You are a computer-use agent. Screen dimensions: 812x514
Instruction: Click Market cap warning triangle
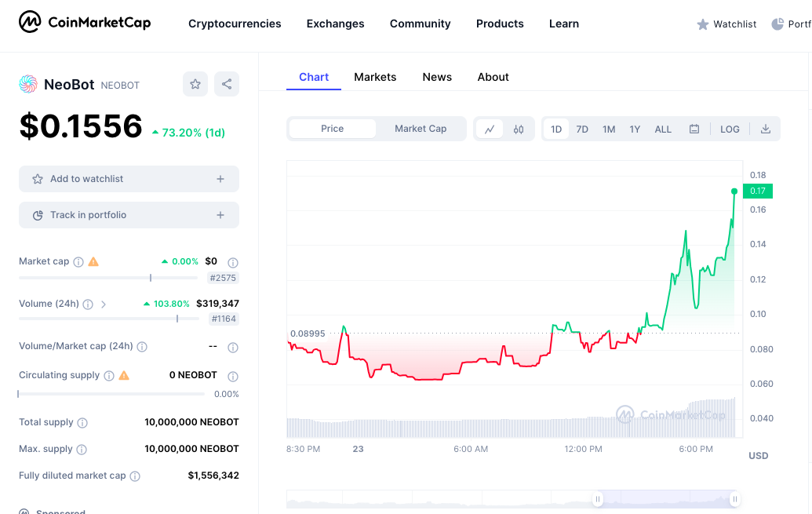coord(93,261)
